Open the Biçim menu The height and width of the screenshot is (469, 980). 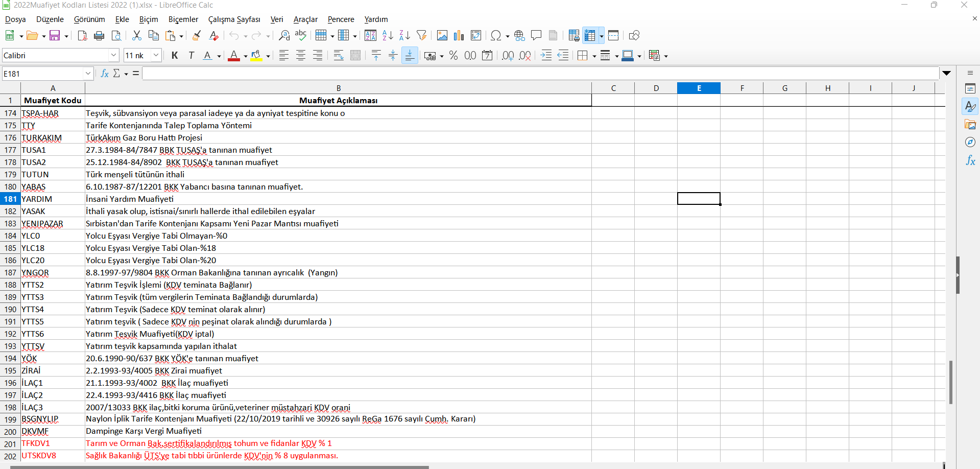pos(149,19)
